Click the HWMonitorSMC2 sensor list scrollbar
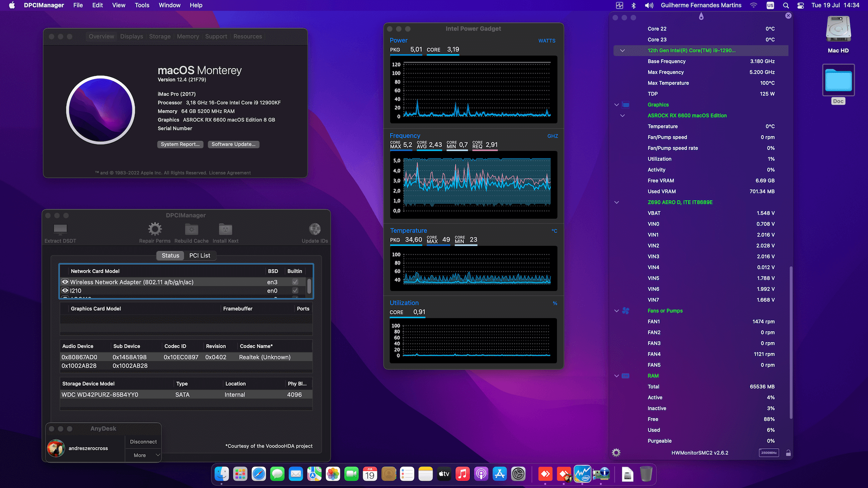 point(791,343)
